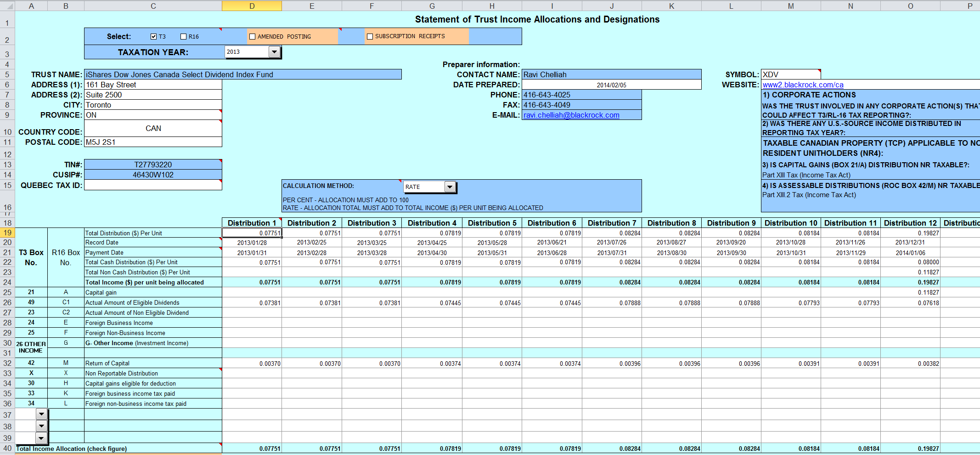
Task: Select Distribution 7 Return of Capital 0.00396
Action: tap(612, 364)
